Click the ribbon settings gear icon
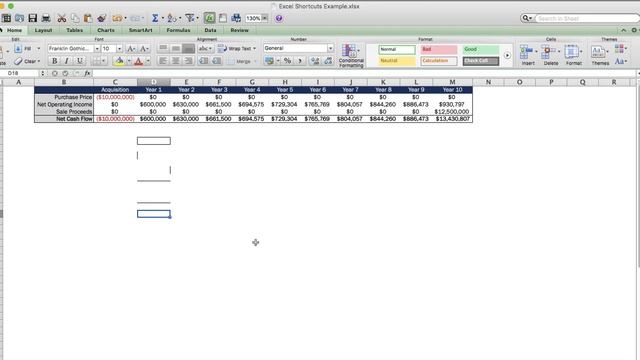Image resolution: width=640 pixels, height=360 pixels. click(634, 30)
